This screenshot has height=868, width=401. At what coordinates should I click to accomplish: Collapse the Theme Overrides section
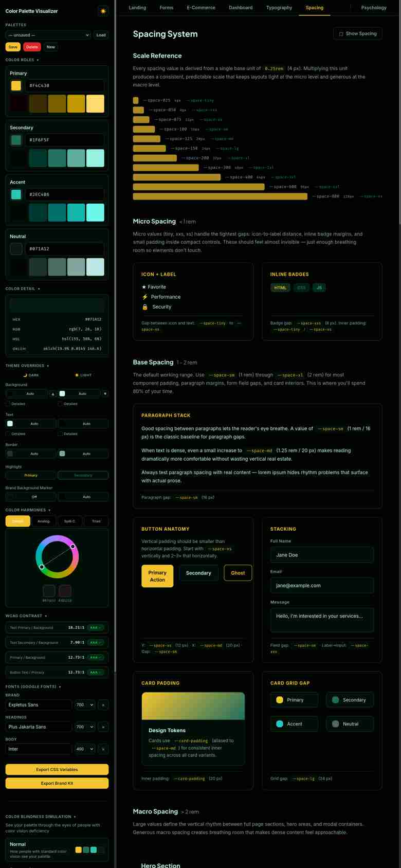tap(27, 366)
